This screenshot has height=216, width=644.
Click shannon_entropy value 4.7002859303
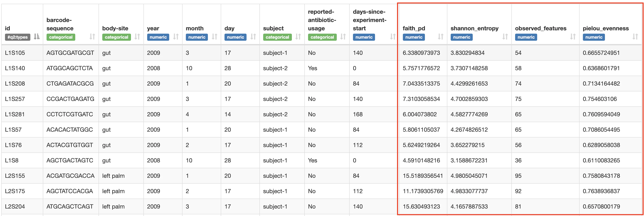click(x=469, y=99)
